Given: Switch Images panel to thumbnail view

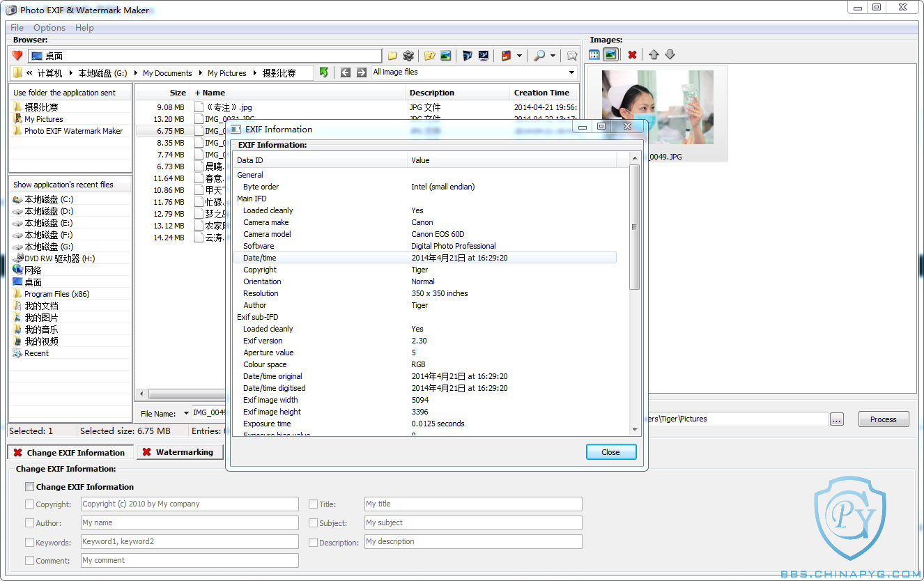Looking at the screenshot, I should 610,54.
